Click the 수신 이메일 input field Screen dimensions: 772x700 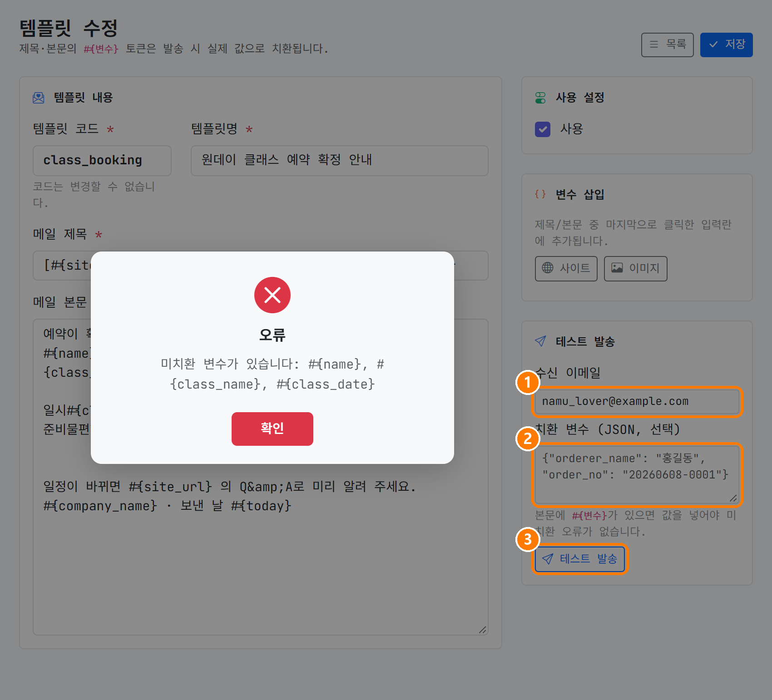coord(637,402)
